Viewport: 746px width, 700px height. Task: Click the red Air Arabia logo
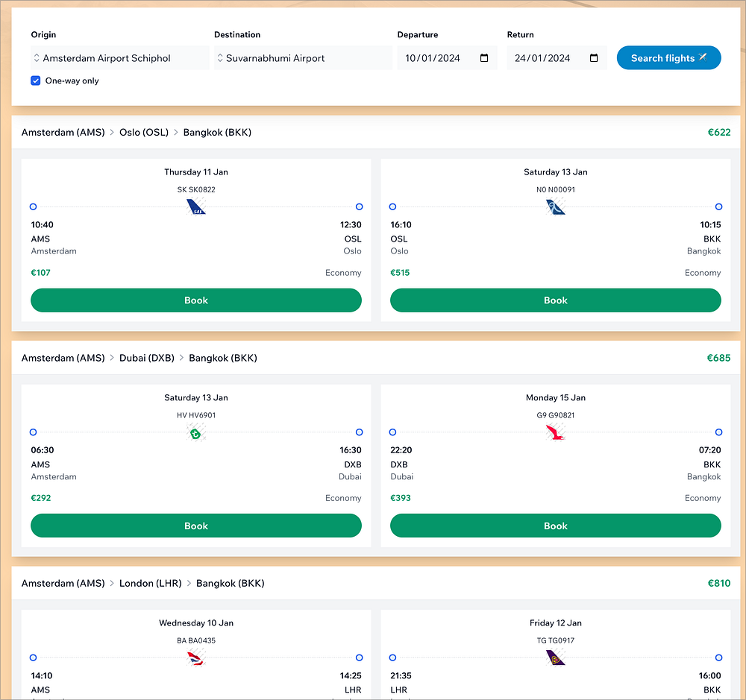tap(556, 433)
